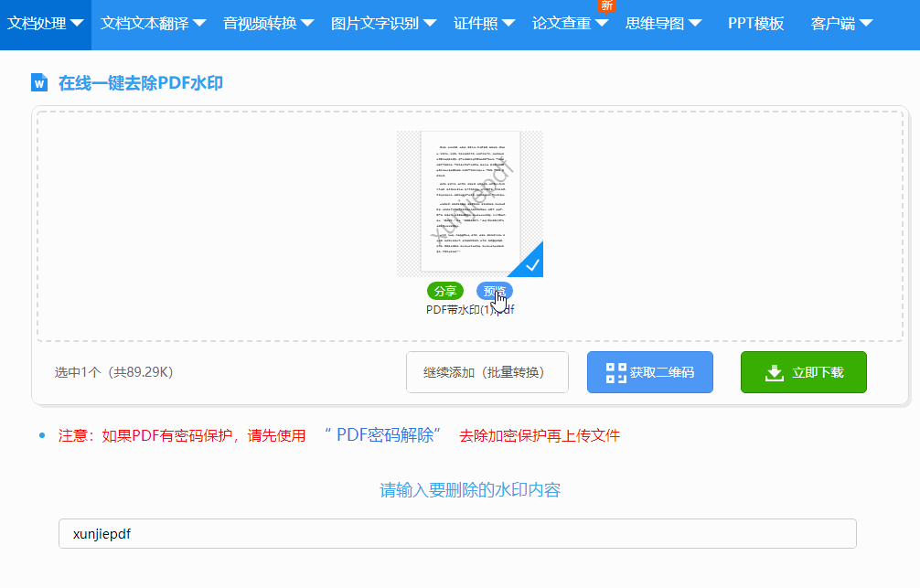Click the PDF带水印(1).pdf thumbnail preview
The image size is (920, 588).
[x=469, y=203]
